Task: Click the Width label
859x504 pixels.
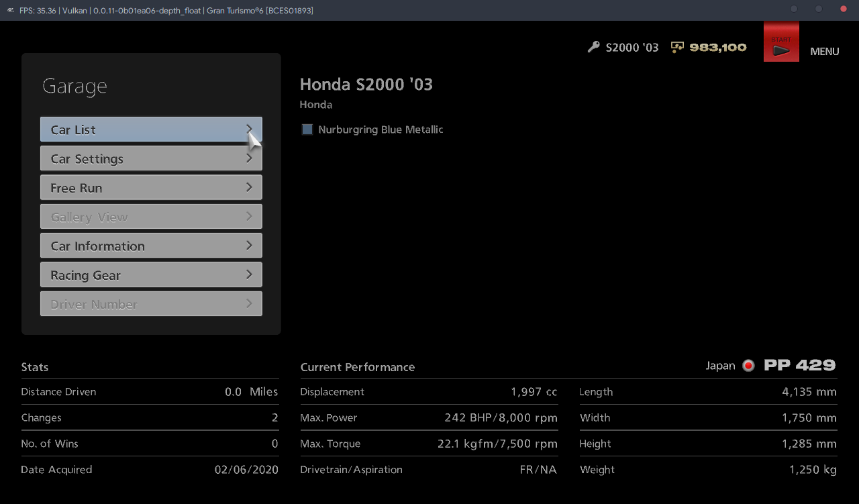Action: [595, 417]
